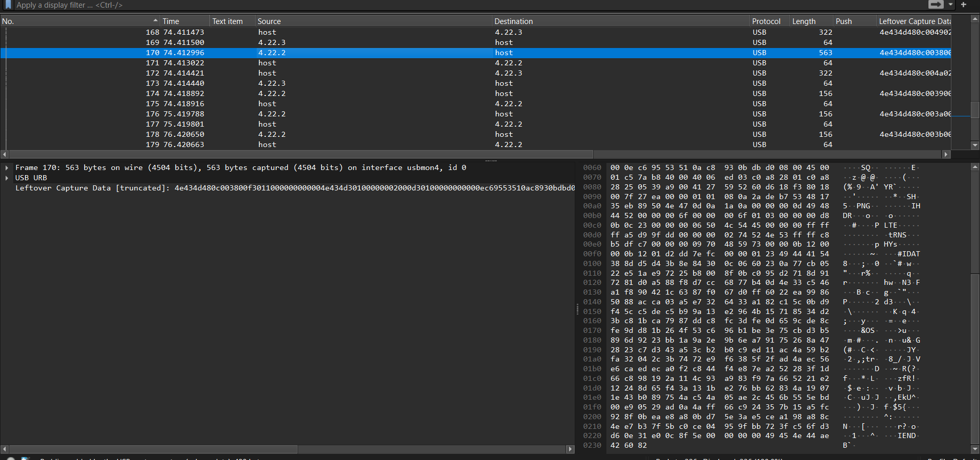Image resolution: width=980 pixels, height=460 pixels.
Task: Select packet 177 at time 75.419801
Action: [x=476, y=124]
